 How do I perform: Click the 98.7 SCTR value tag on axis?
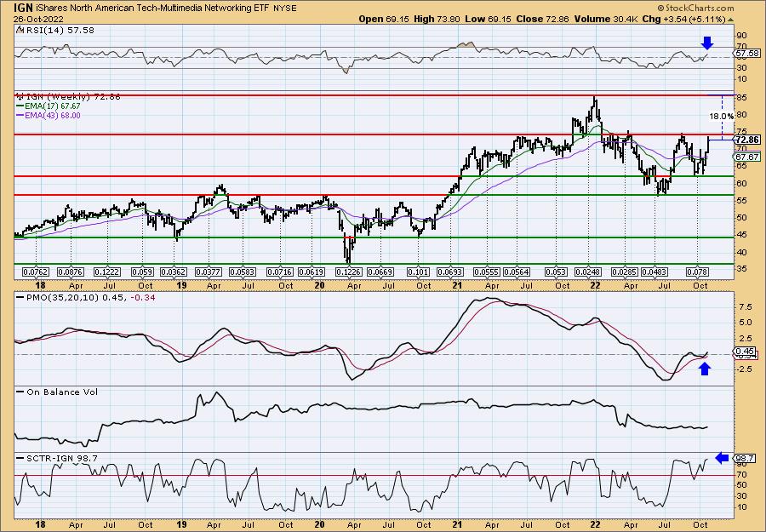point(746,459)
